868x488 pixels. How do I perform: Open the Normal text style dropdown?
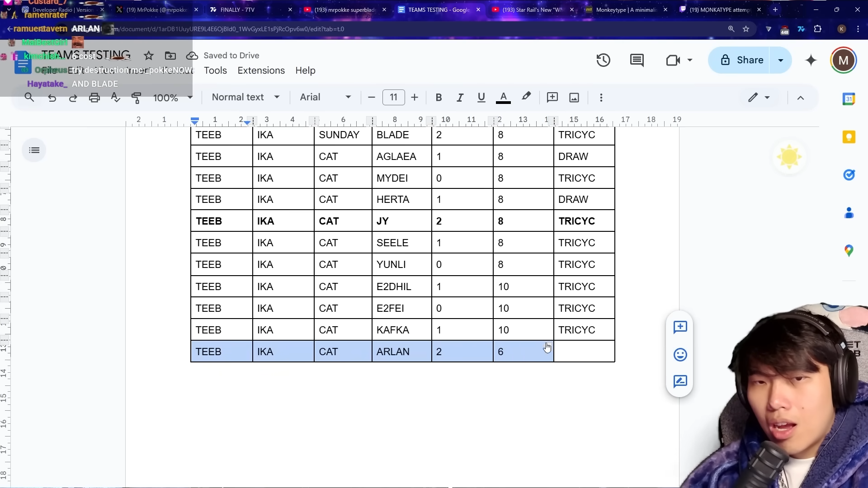click(x=245, y=97)
